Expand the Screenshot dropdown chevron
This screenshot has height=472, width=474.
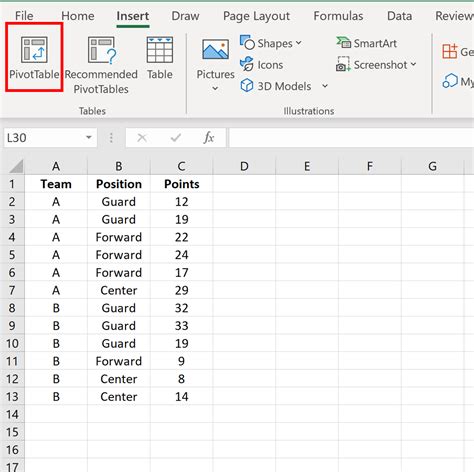point(413,64)
